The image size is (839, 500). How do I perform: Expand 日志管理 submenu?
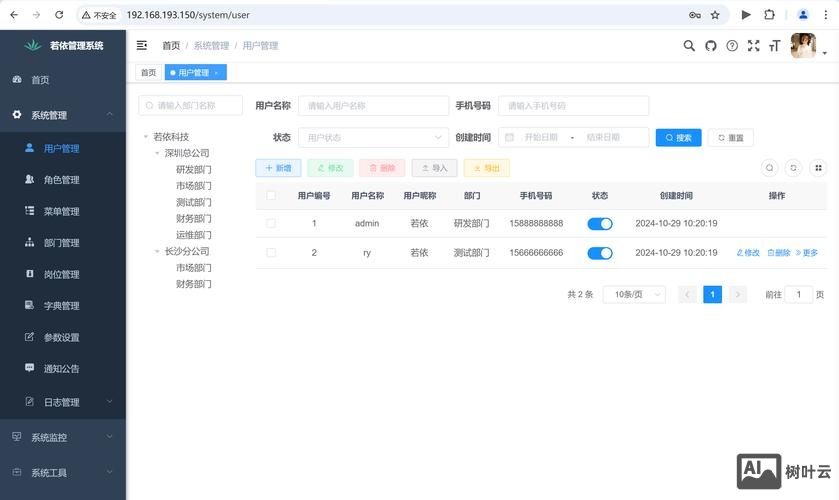[63, 402]
